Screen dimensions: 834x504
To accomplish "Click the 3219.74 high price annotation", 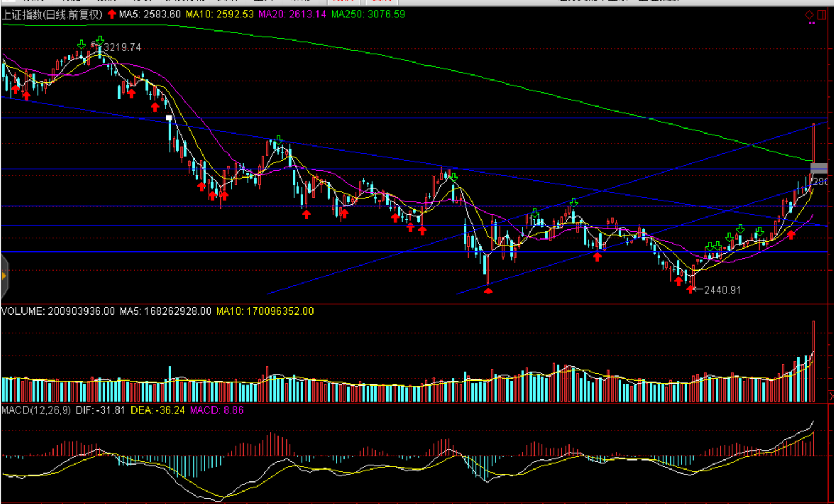I will tap(122, 47).
